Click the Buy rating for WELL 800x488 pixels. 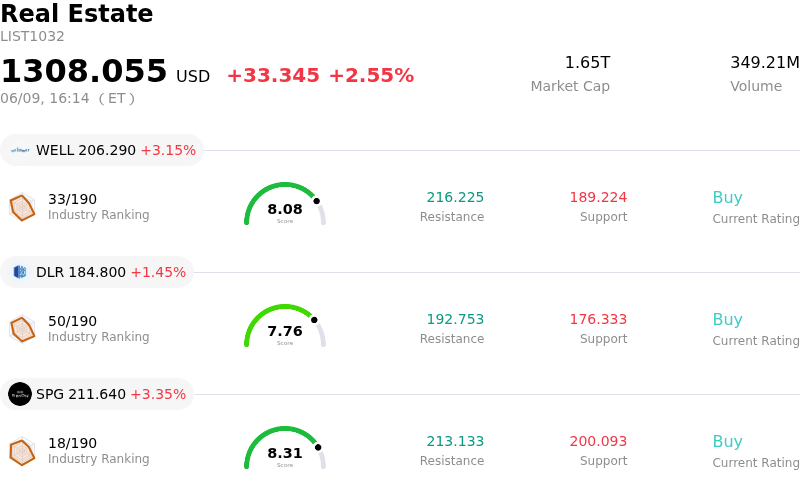728,197
